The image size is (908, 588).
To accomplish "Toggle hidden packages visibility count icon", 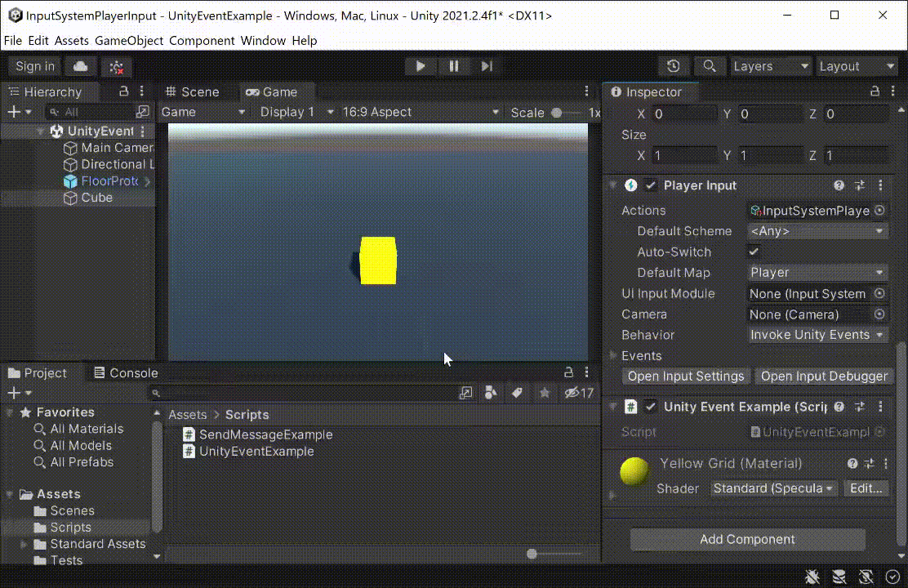I will click(x=579, y=393).
